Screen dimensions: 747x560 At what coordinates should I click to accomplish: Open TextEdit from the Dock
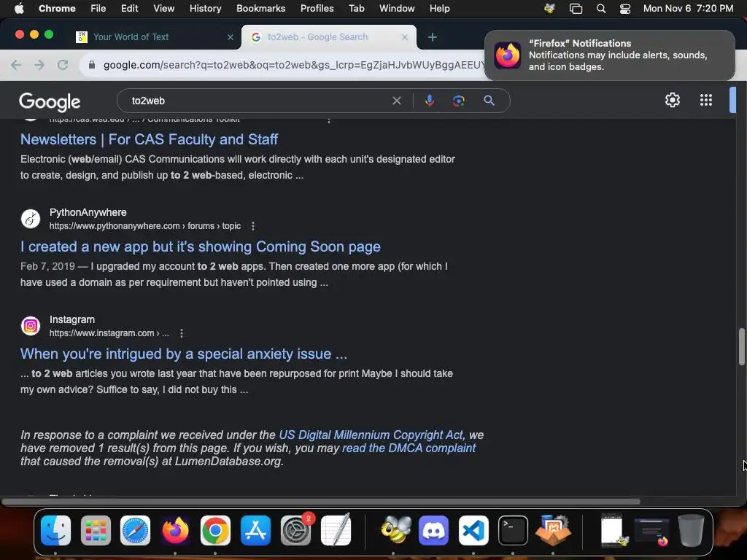(336, 530)
